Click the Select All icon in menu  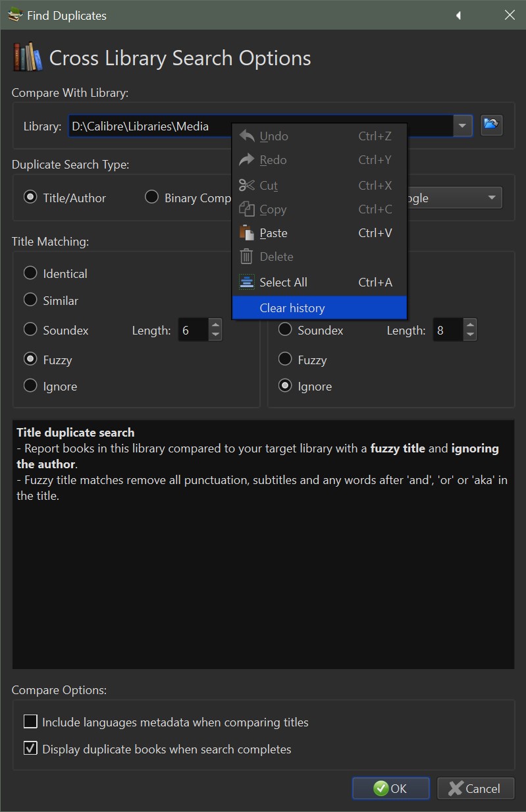coord(247,283)
